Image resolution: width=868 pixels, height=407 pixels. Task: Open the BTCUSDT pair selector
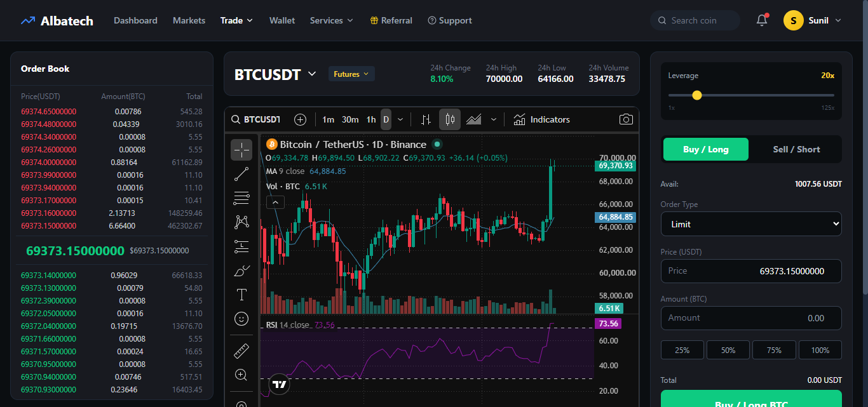pos(275,74)
